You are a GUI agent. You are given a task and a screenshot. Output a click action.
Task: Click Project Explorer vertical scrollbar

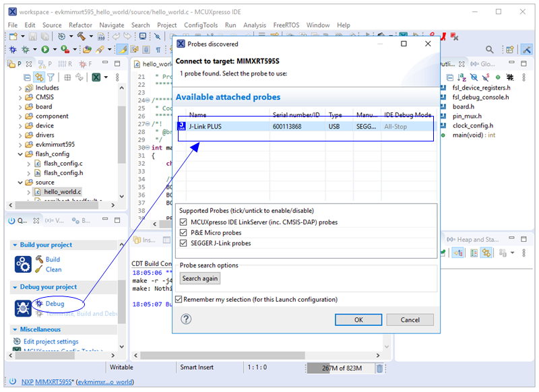[x=121, y=134]
